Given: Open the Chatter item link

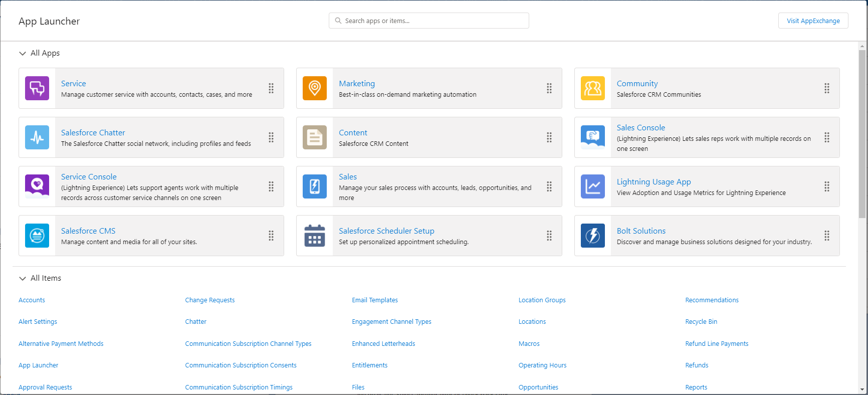Looking at the screenshot, I should 196,322.
